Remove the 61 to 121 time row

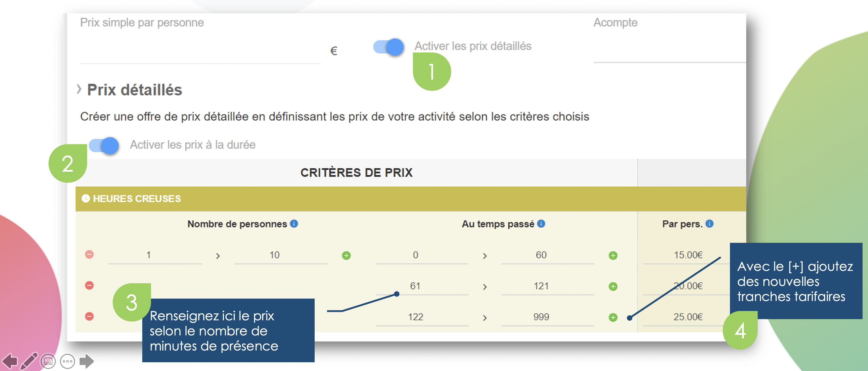[x=89, y=286]
